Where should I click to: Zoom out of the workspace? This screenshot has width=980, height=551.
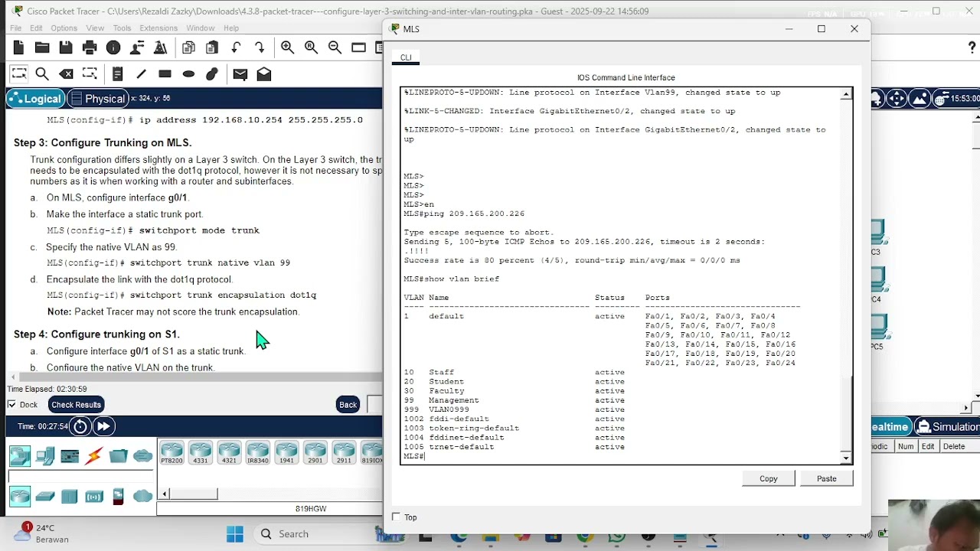tap(335, 47)
